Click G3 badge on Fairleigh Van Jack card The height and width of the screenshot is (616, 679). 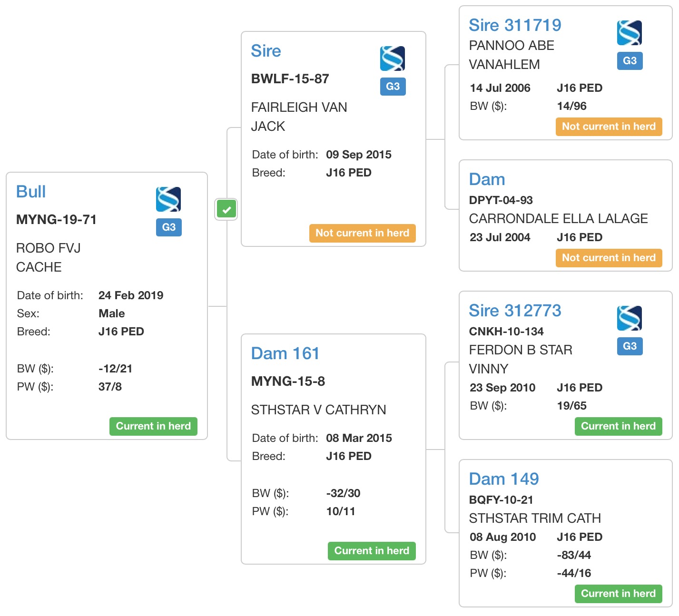(x=393, y=87)
